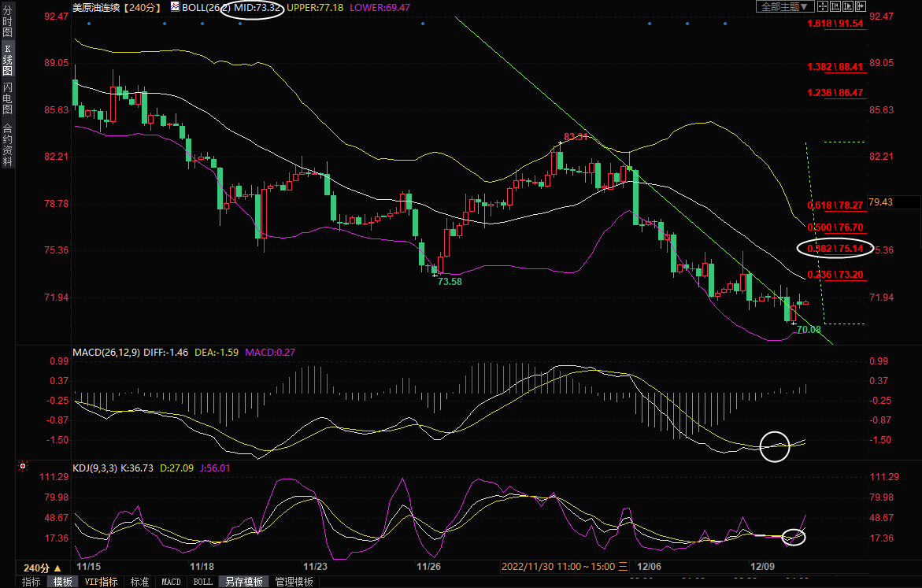Click the four-square grid layout icon

(x=823, y=6)
